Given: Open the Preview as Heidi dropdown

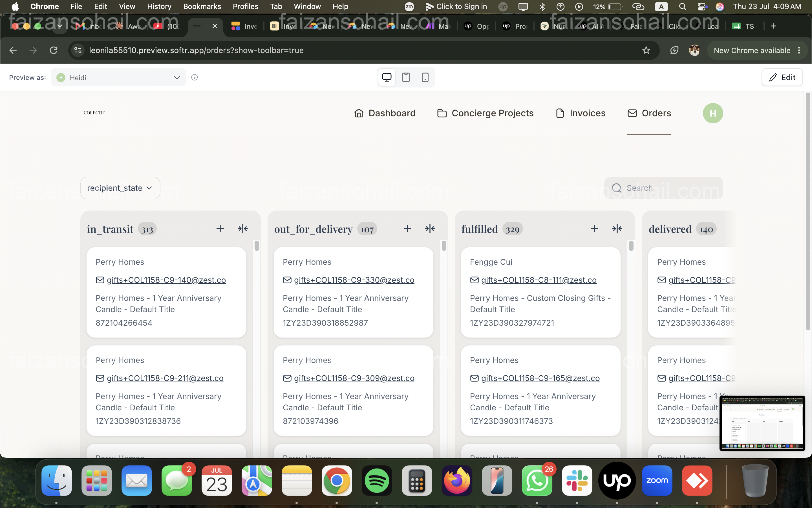Looking at the screenshot, I should tap(118, 78).
